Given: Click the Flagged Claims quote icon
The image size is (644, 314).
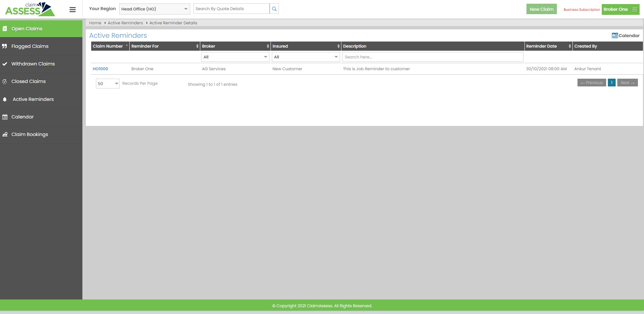Looking at the screenshot, I should point(5,46).
